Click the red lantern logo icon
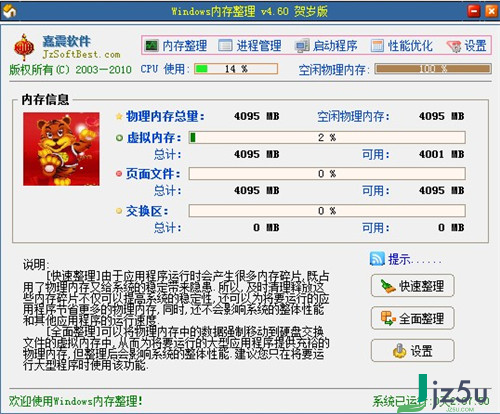Viewport: 500px width, 414px height. (x=24, y=48)
